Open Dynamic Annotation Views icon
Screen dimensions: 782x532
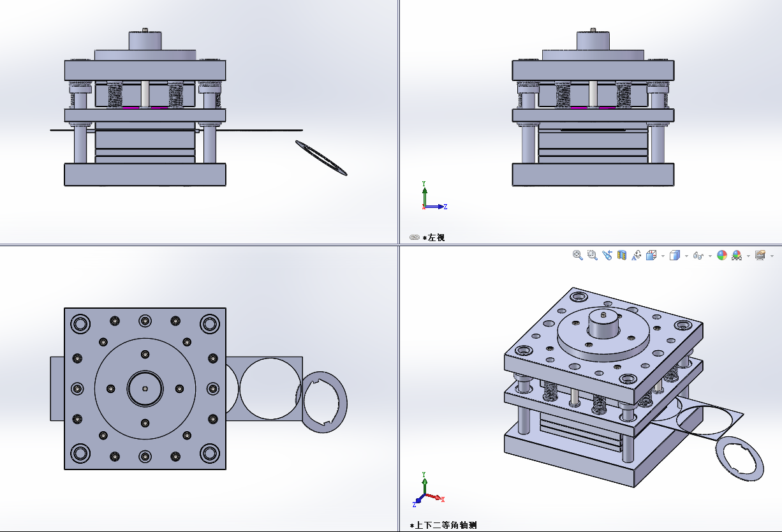[637, 255]
